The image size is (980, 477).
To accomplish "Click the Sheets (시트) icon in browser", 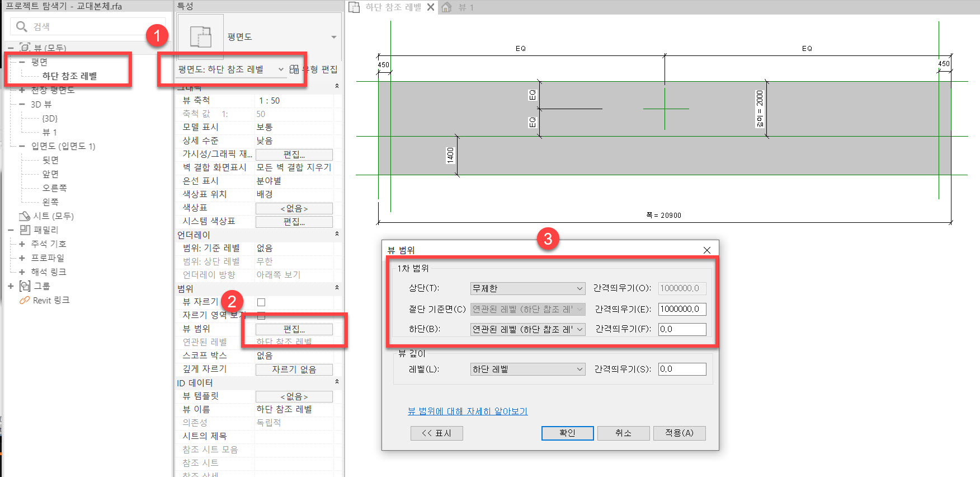I will click(x=25, y=216).
